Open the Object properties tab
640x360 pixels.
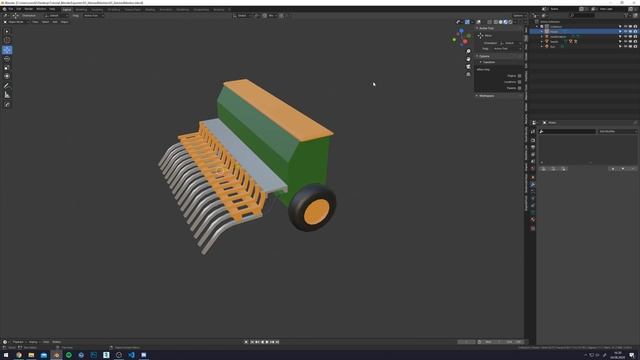point(533,178)
